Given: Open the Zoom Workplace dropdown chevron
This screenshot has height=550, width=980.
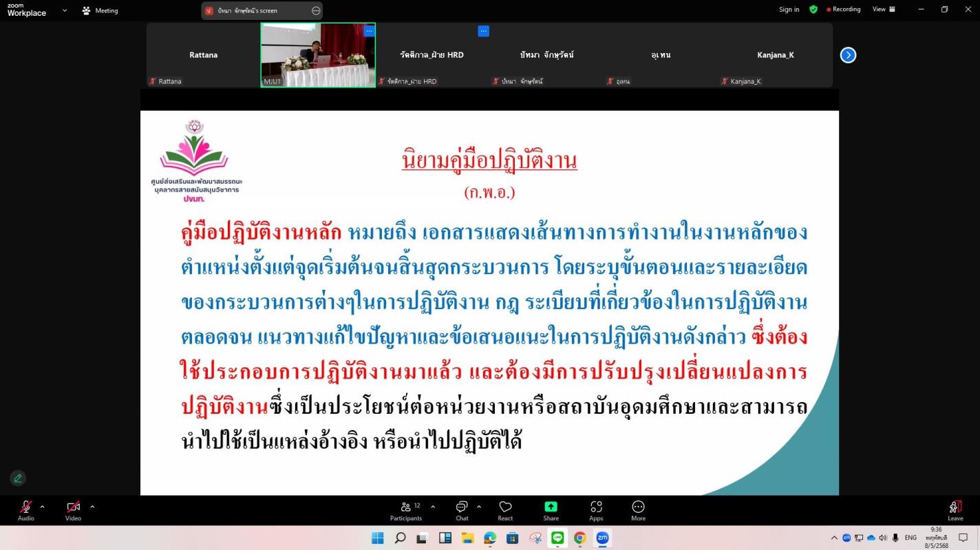Looking at the screenshot, I should [x=65, y=10].
